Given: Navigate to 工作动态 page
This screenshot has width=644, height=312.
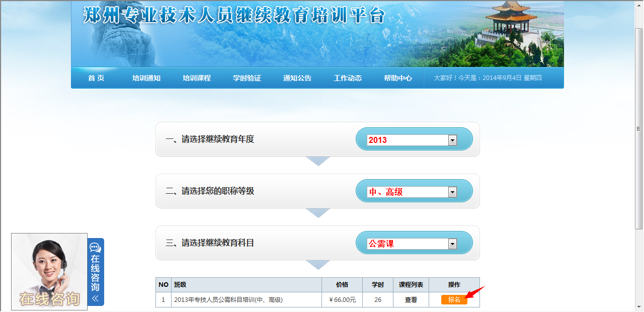Looking at the screenshot, I should point(348,78).
